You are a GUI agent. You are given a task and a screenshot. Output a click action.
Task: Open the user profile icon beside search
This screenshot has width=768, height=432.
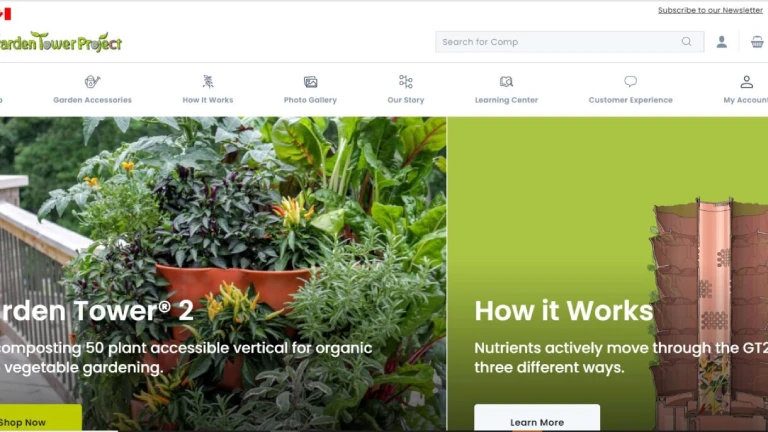coord(721,42)
